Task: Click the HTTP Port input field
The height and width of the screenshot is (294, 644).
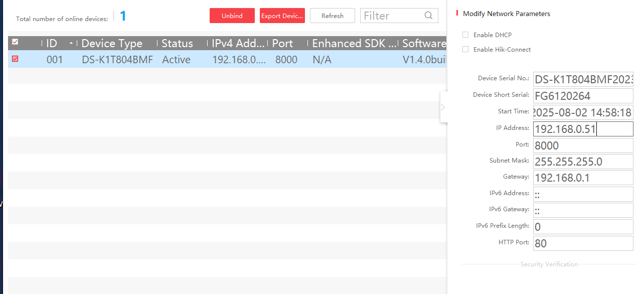Action: click(x=583, y=243)
